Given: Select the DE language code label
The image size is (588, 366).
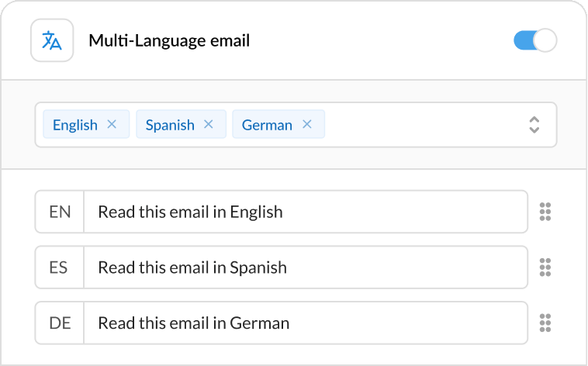Looking at the screenshot, I should coord(60,323).
